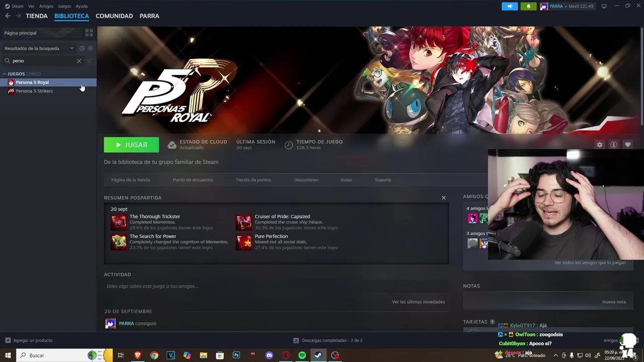The height and width of the screenshot is (362, 644).
Task: Add game to favorites heart icon
Action: click(x=628, y=145)
